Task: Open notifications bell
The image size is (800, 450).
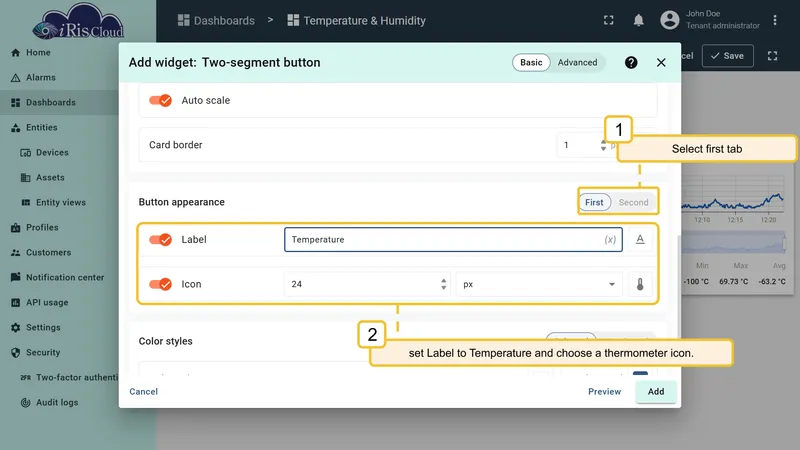Action: pos(638,20)
